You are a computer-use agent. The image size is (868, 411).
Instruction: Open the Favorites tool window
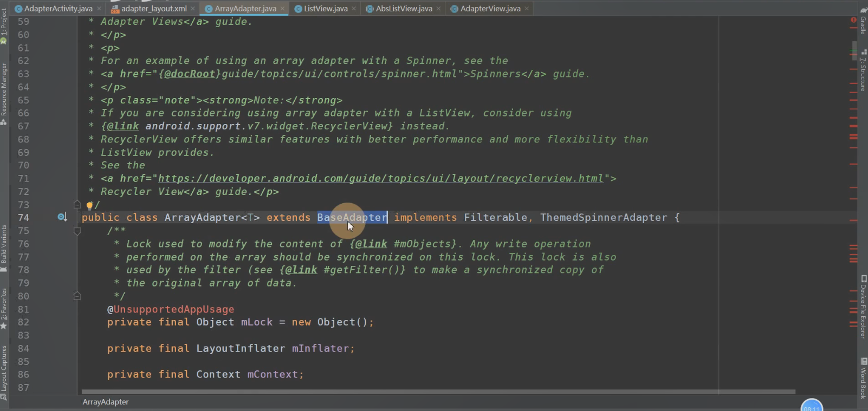point(4,309)
